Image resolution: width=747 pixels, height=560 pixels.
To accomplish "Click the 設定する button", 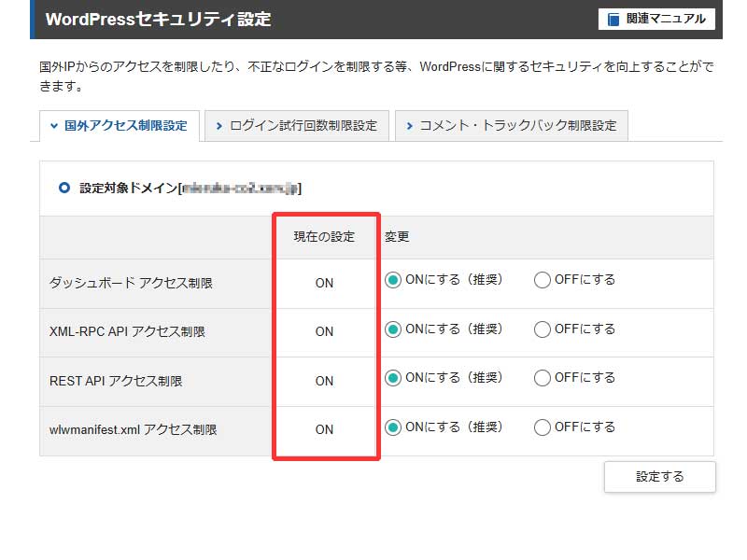I will coord(660,477).
